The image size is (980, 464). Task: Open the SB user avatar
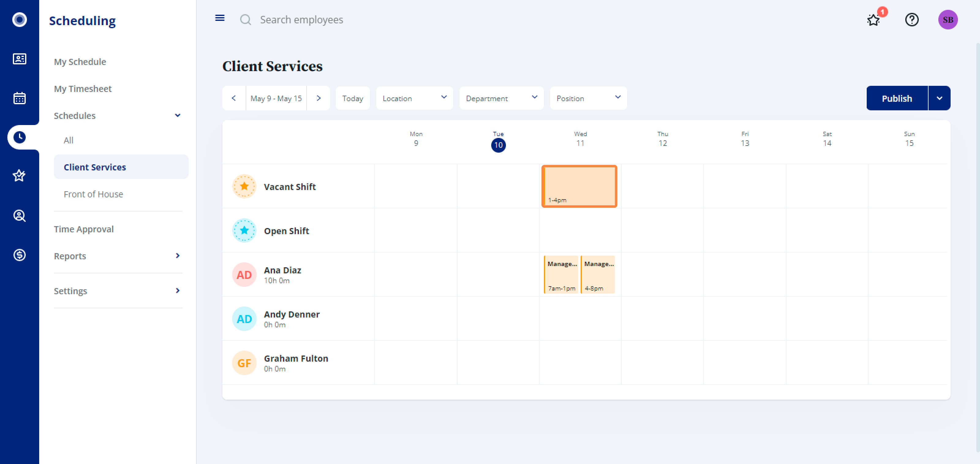pos(948,19)
